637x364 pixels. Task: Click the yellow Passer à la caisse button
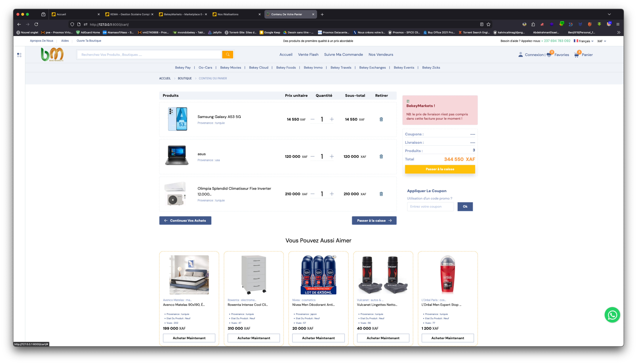tap(440, 169)
